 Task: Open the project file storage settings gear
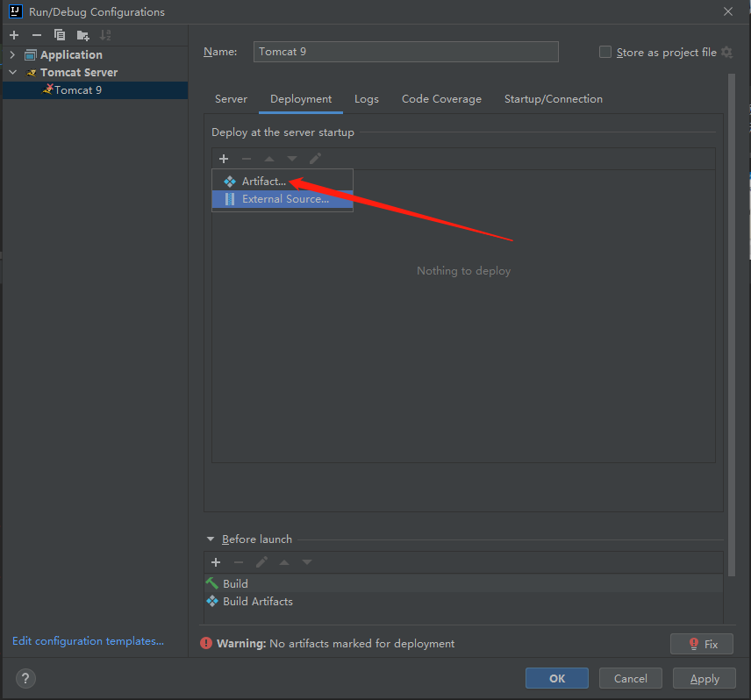(x=726, y=52)
